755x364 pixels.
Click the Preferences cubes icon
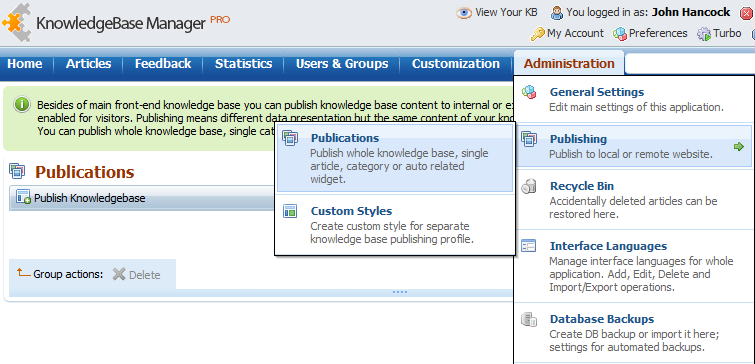[x=619, y=34]
